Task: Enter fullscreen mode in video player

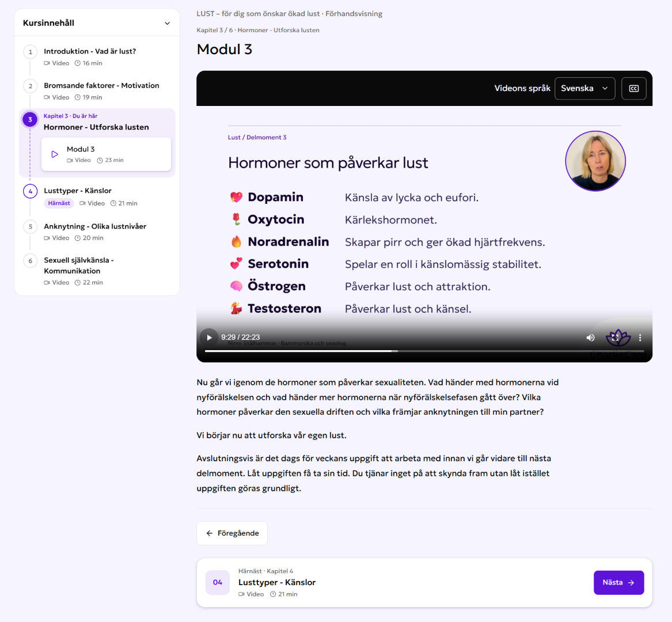Action: (x=615, y=337)
